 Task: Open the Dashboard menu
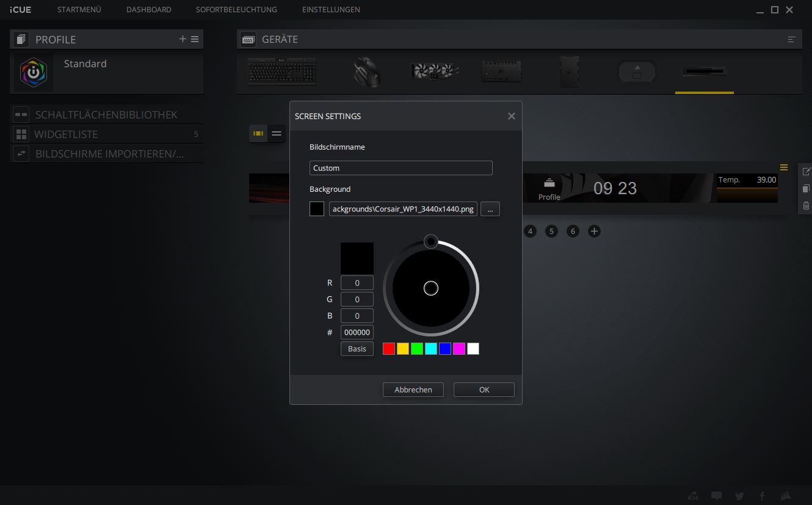click(x=148, y=10)
